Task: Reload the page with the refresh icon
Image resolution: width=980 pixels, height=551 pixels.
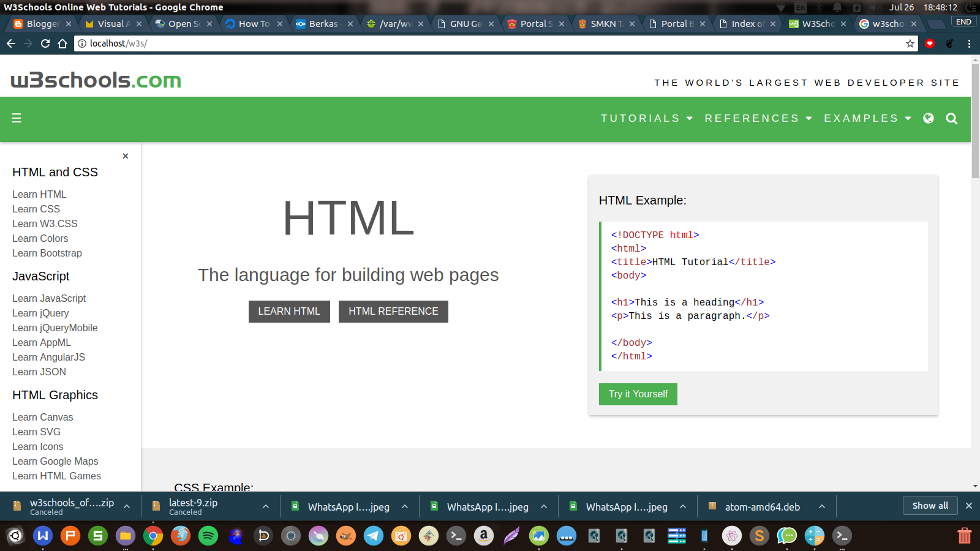Action: [x=45, y=43]
